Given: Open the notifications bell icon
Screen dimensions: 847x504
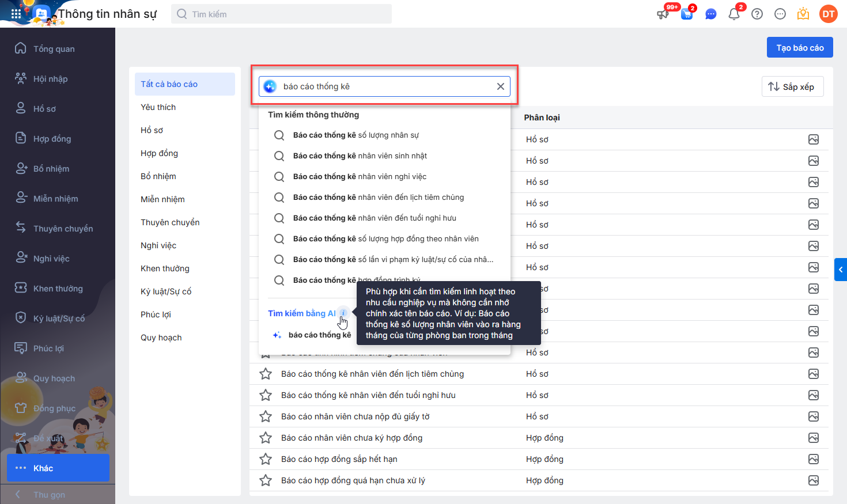Looking at the screenshot, I should 734,14.
